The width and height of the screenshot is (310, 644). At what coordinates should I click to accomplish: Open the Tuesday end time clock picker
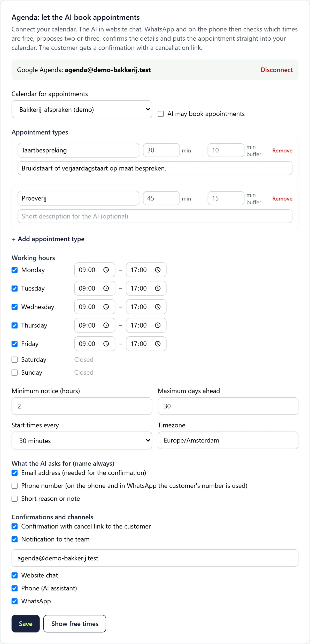158,288
